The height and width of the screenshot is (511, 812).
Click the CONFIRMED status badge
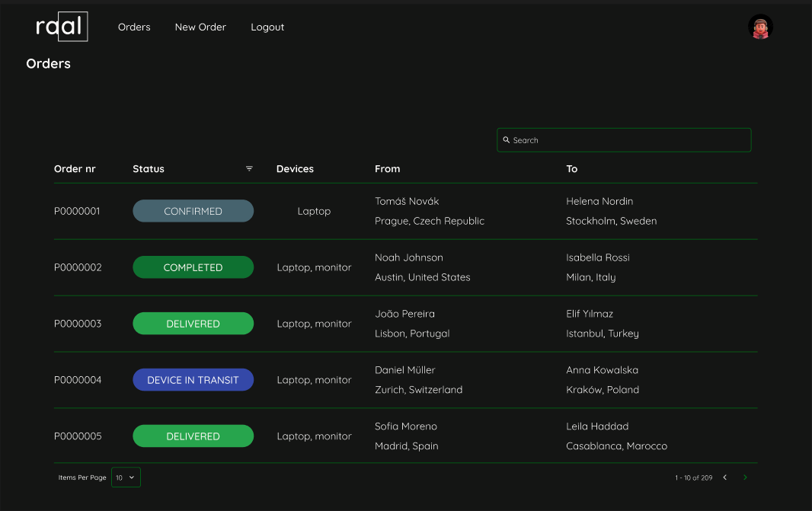click(193, 211)
